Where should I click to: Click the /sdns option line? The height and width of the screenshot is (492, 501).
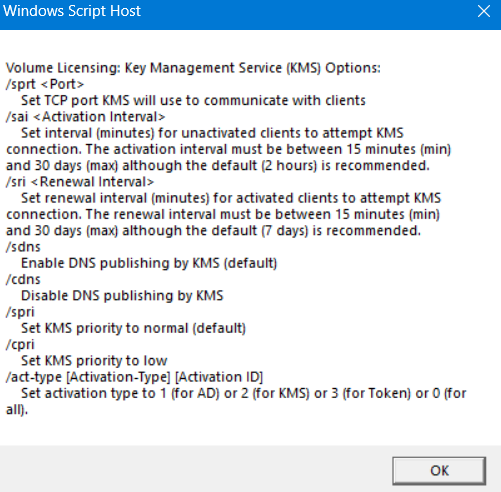coord(23,247)
